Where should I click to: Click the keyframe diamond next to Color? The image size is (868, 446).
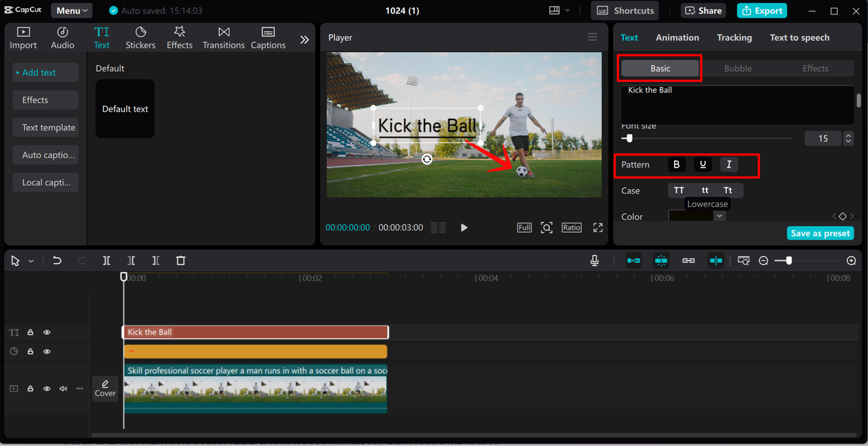[x=842, y=217]
